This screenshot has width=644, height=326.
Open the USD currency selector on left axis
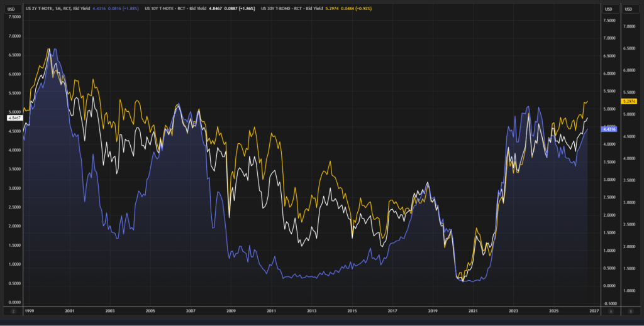click(x=13, y=9)
